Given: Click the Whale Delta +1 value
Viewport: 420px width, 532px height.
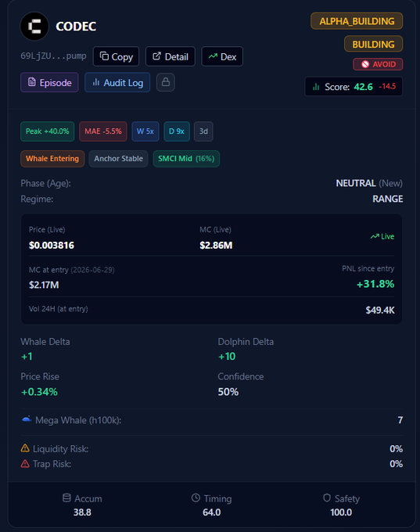Looking at the screenshot, I should click(x=27, y=357).
